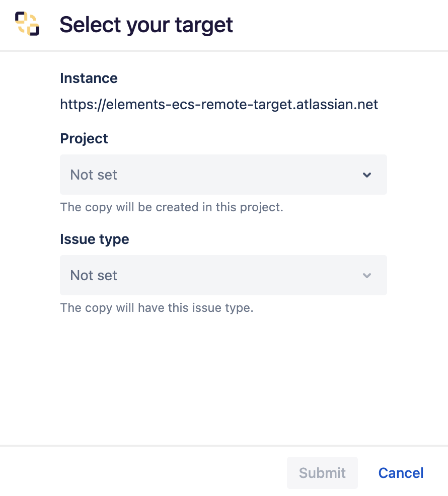The width and height of the screenshot is (448, 496).
Task: Click "The copy will have this issue type" hint
Action: point(157,308)
